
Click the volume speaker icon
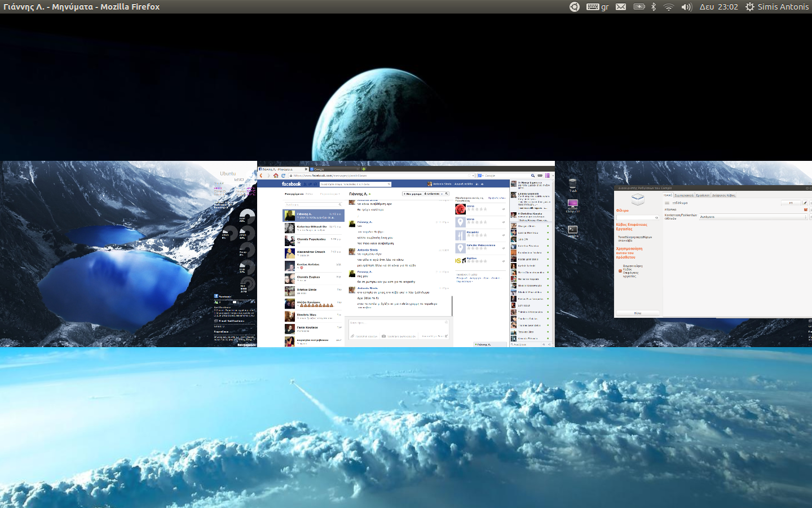(x=686, y=7)
